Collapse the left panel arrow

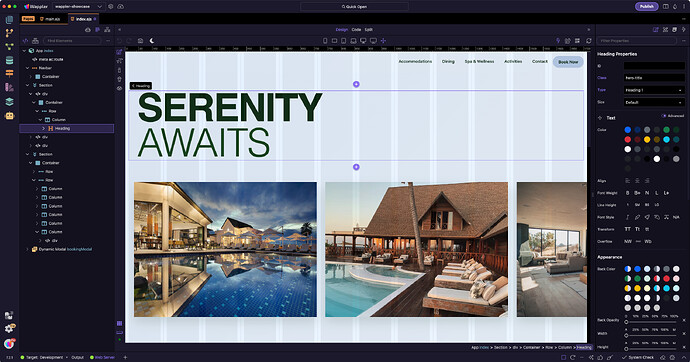(119, 29)
